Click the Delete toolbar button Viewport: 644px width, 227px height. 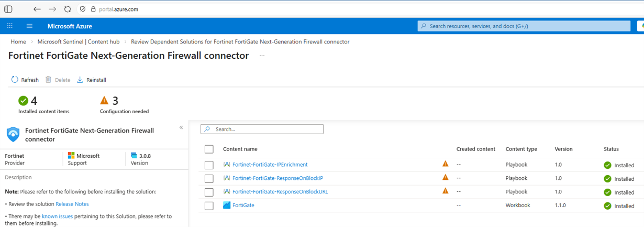[x=58, y=80]
